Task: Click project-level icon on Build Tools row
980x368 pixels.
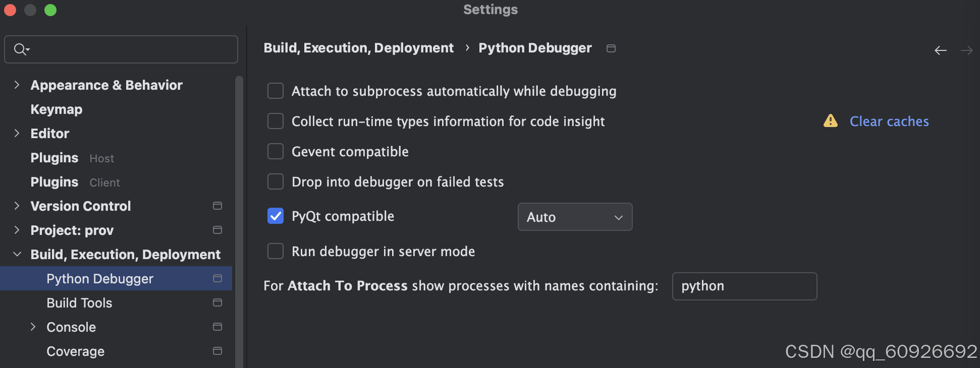Action: (217, 302)
